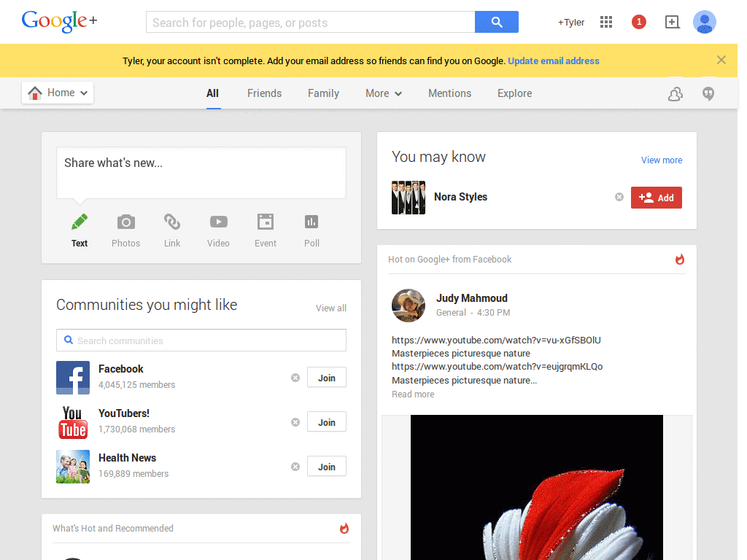This screenshot has height=560, width=747.
Task: Select the Link chain icon
Action: pyautogui.click(x=172, y=222)
